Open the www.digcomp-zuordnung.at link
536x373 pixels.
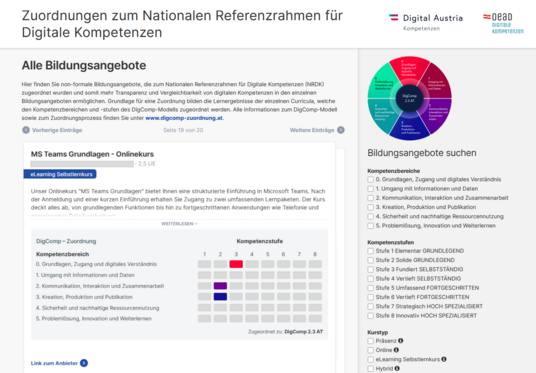tap(184, 118)
